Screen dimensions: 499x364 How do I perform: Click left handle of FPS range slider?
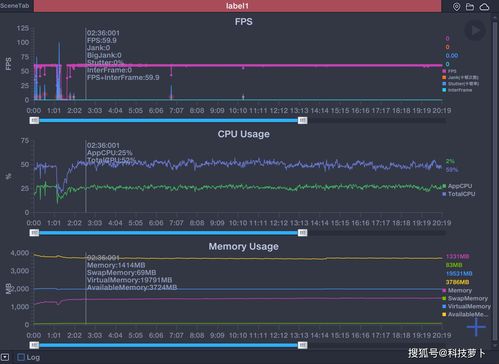click(34, 120)
